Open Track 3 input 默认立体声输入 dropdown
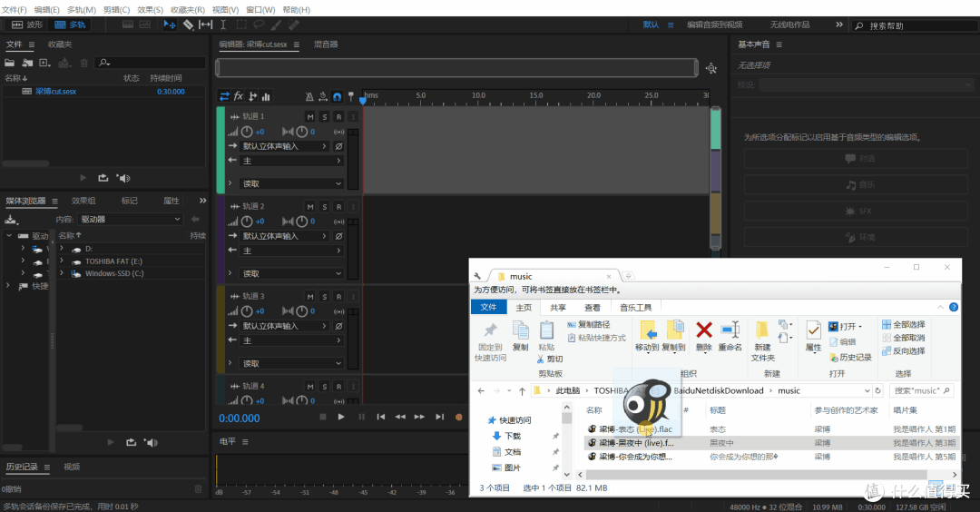The image size is (980, 512). point(285,326)
